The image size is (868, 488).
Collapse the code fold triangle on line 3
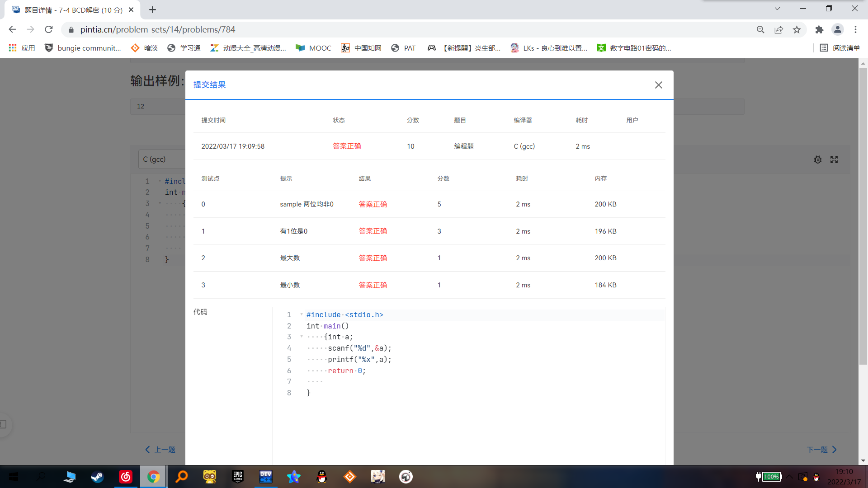point(160,203)
